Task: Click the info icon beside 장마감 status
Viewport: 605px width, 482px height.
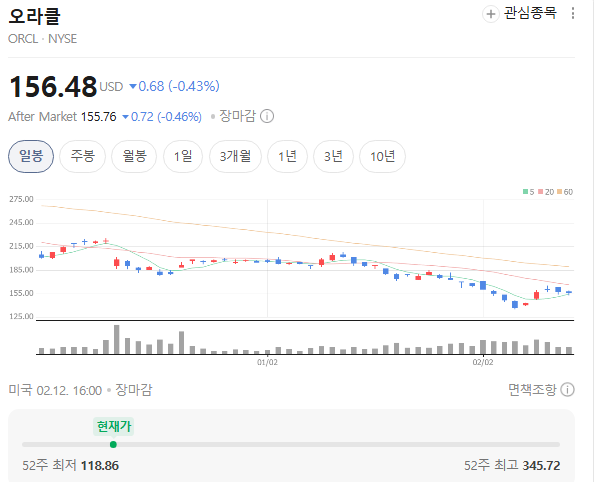Action: point(267,116)
